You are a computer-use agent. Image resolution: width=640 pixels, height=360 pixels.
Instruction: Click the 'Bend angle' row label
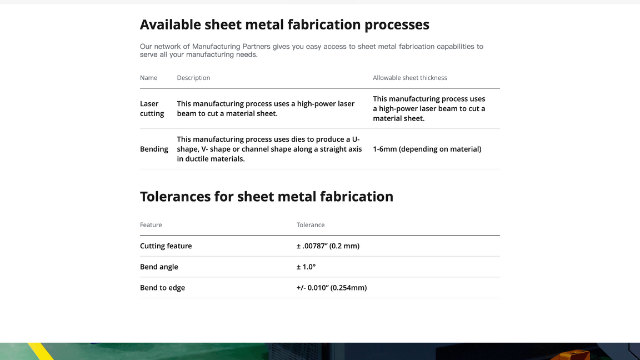pyautogui.click(x=159, y=267)
